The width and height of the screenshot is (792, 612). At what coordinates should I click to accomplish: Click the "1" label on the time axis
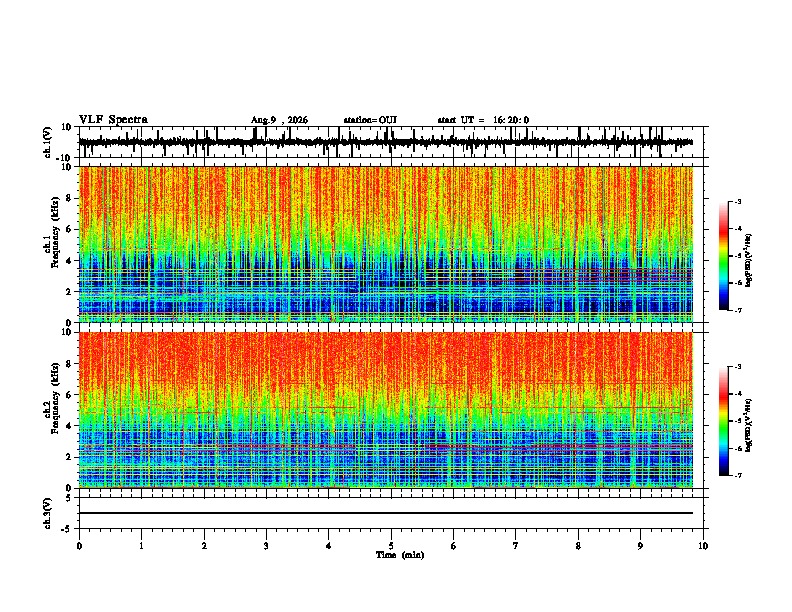pyautogui.click(x=141, y=546)
